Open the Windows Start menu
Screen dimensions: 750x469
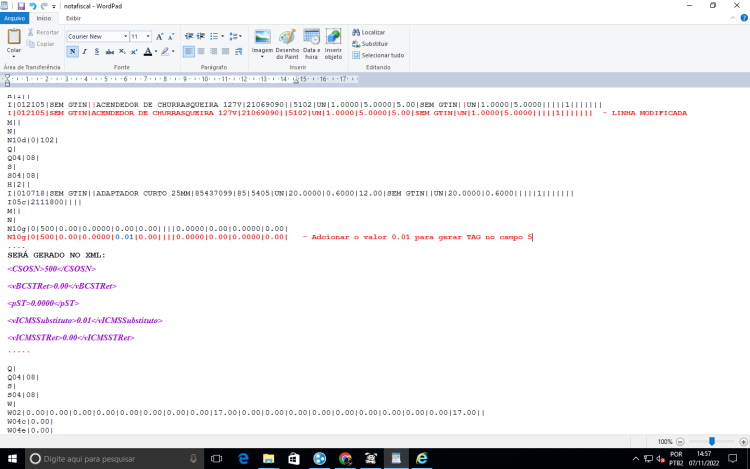[12, 458]
